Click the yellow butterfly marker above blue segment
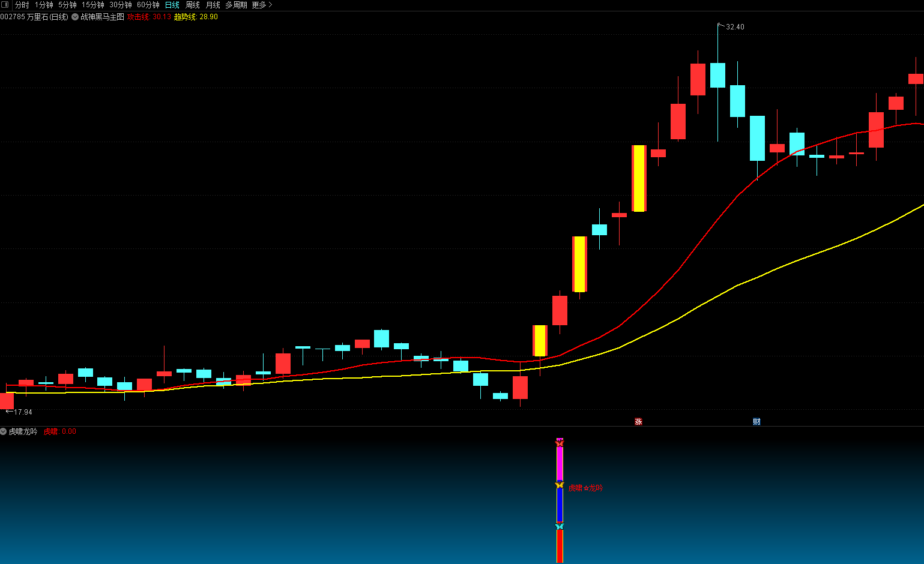The height and width of the screenshot is (564, 924). [x=560, y=485]
